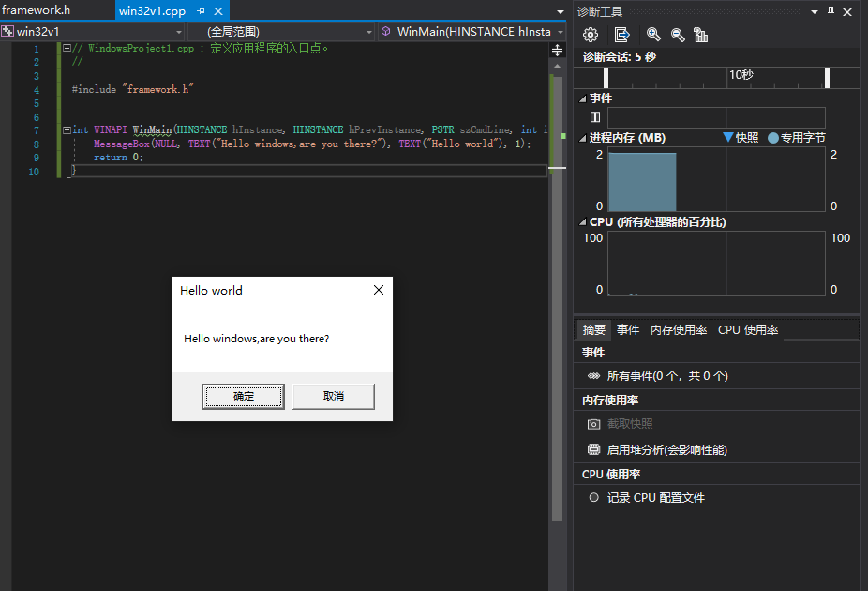
Task: Close the Hello world message box
Action: pyautogui.click(x=379, y=290)
